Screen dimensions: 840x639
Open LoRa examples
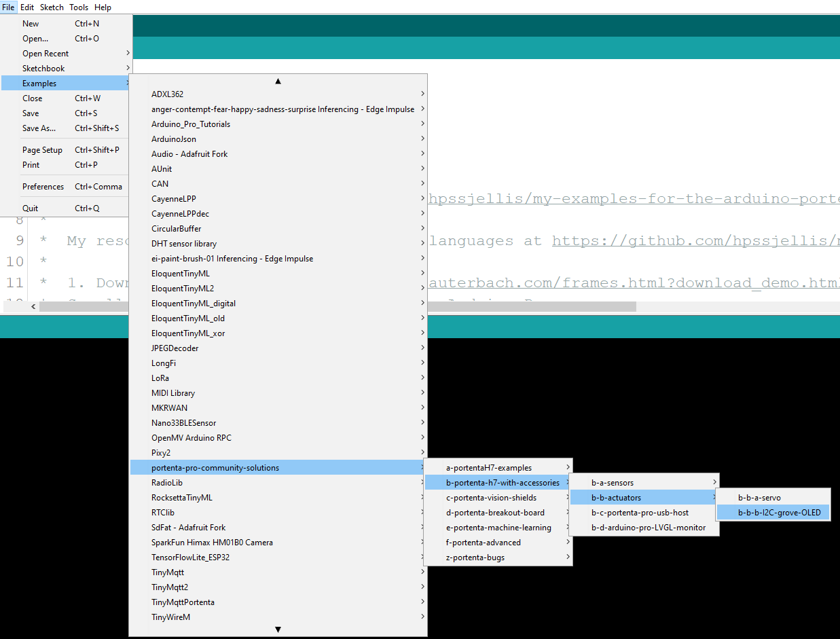point(278,378)
